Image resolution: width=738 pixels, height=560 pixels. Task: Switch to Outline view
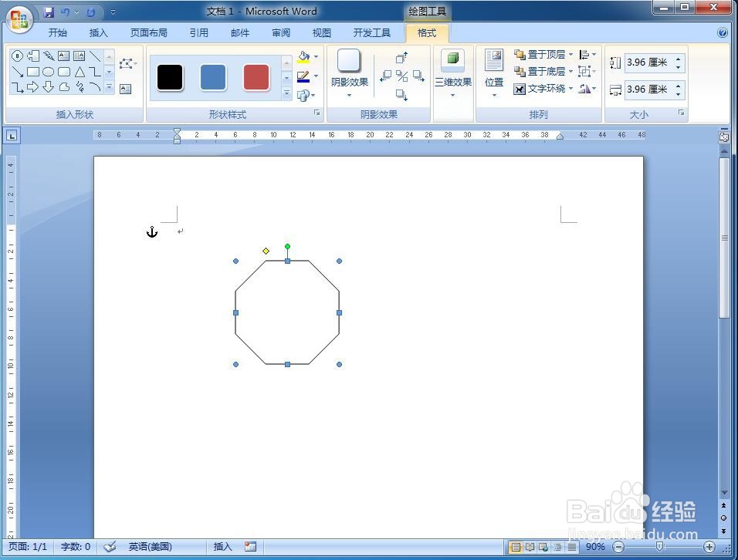557,547
